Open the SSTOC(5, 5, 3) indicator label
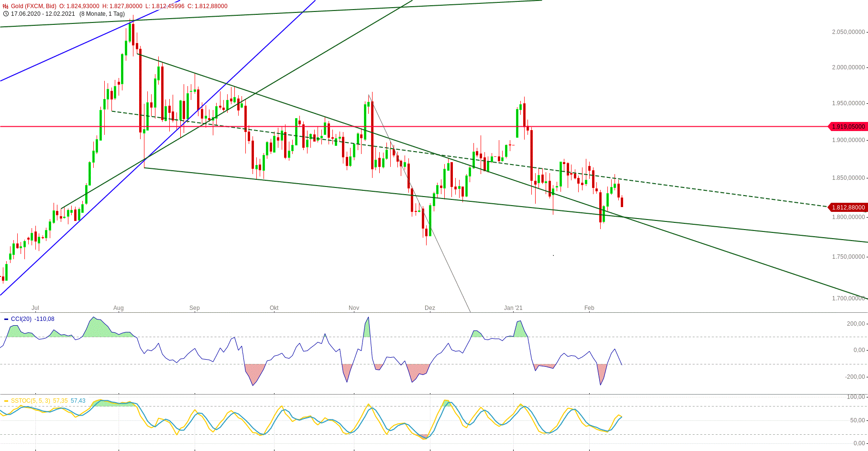Screen dimensions: 868x451 [30, 401]
